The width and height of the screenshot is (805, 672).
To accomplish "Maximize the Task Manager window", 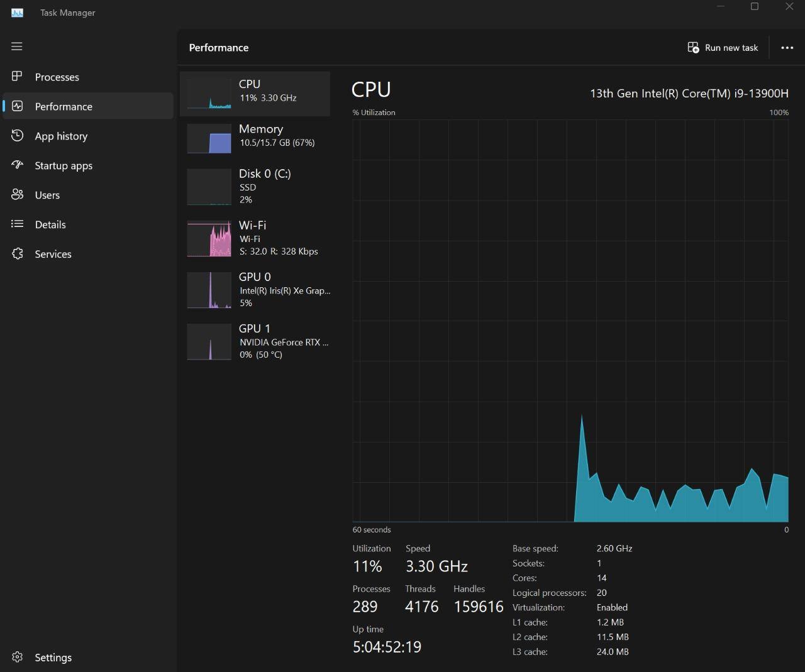I will point(755,7).
